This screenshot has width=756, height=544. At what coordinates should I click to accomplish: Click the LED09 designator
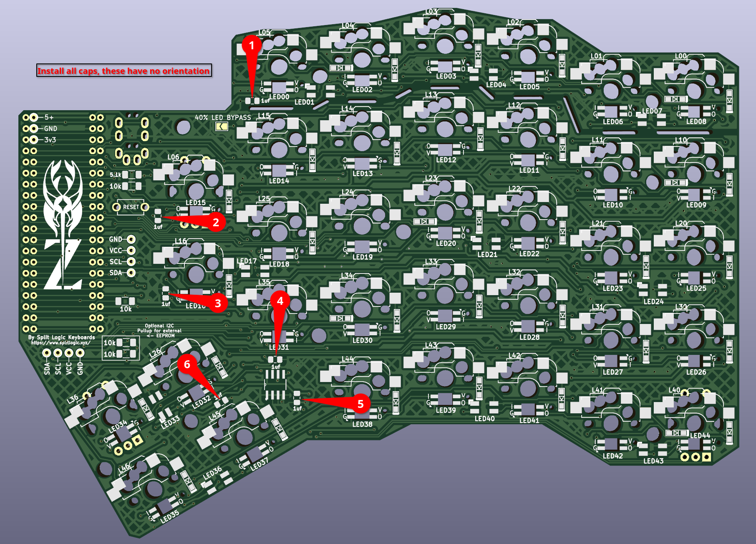pos(696,205)
